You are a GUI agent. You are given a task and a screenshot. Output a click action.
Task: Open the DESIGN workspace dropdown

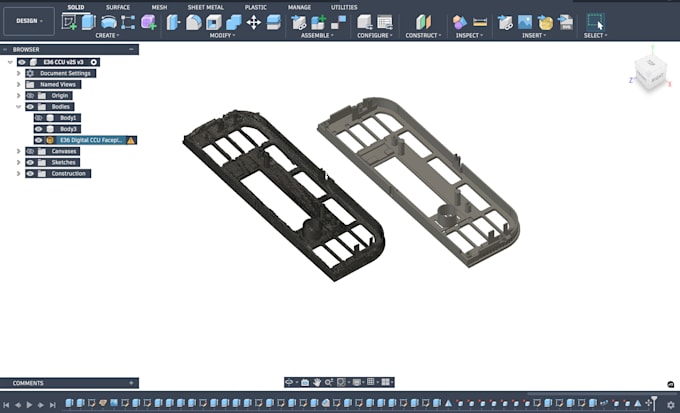click(x=29, y=21)
